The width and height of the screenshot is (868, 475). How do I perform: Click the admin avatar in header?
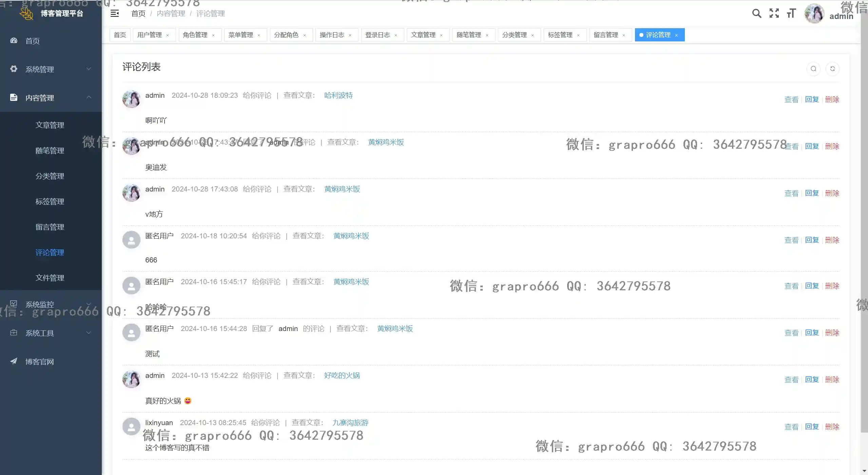(x=814, y=14)
